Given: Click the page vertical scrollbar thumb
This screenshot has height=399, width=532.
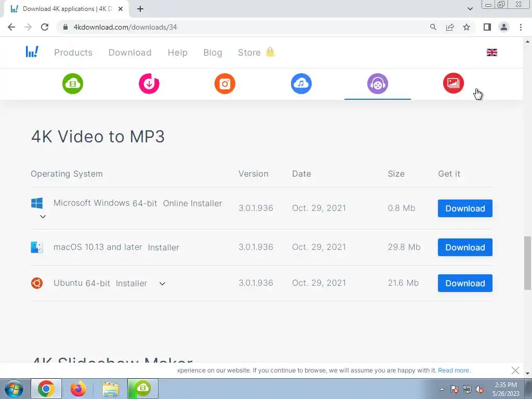Looking at the screenshot, I should pos(528,263).
